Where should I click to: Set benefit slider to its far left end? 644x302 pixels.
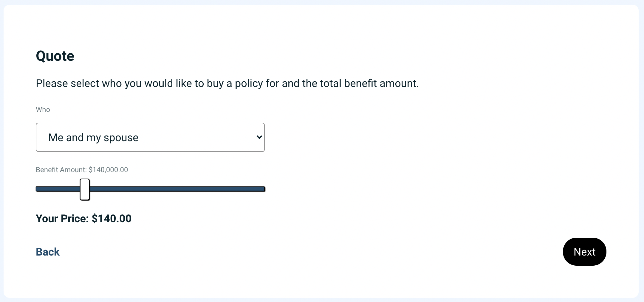click(37, 189)
